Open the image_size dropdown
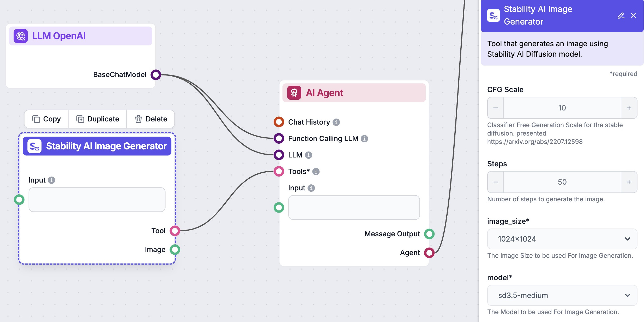The width and height of the screenshot is (644, 322). coord(562,239)
